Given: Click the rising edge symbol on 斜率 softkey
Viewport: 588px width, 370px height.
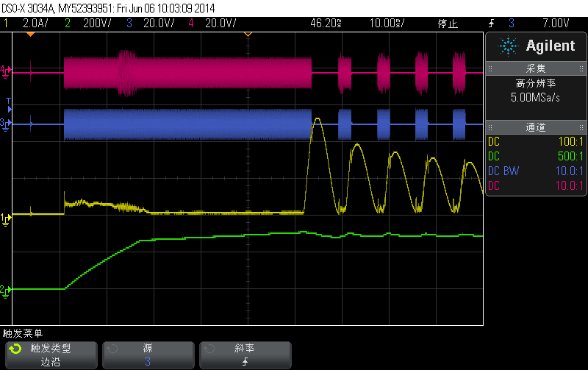Looking at the screenshot, I should tap(245, 361).
